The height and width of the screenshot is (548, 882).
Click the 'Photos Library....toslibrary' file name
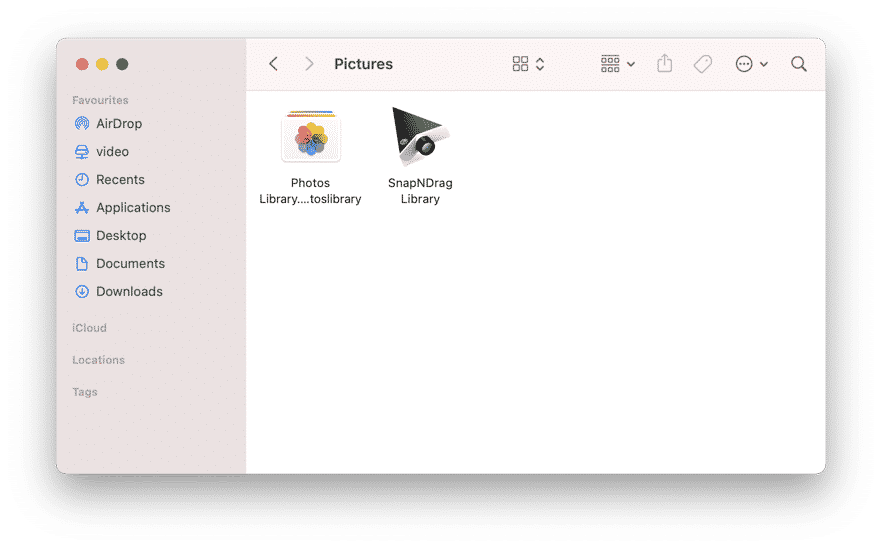click(310, 191)
